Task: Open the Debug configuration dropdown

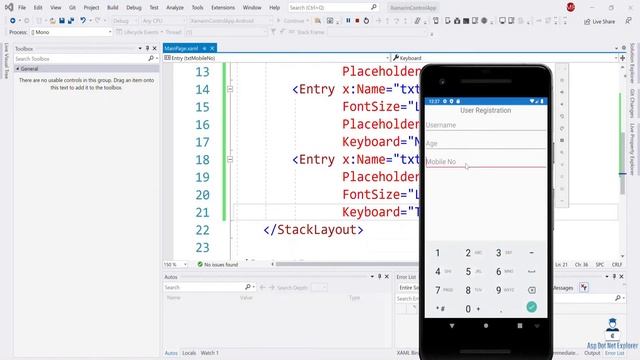Action: pos(124,20)
